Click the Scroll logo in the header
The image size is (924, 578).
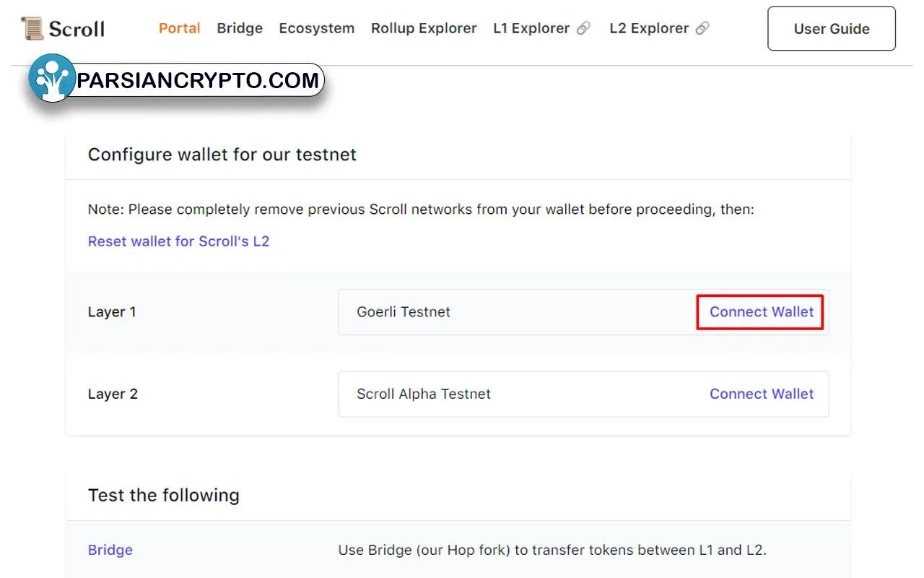pyautogui.click(x=63, y=29)
